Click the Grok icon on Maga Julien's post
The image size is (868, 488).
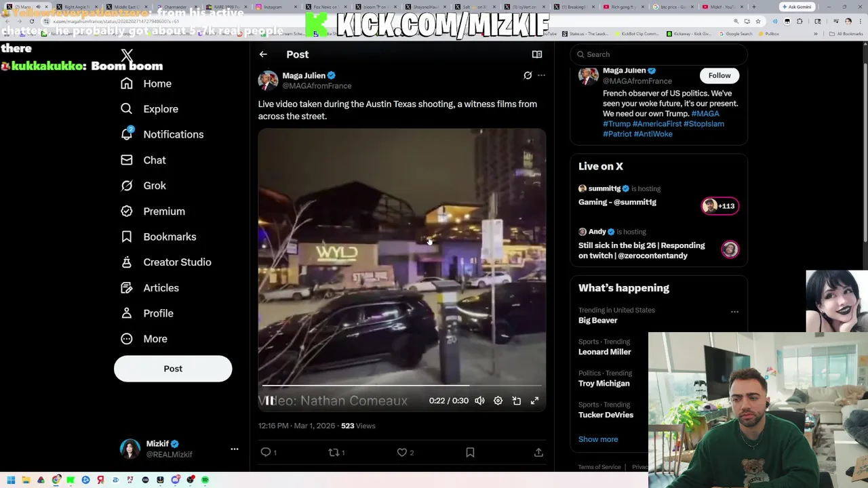tap(528, 75)
